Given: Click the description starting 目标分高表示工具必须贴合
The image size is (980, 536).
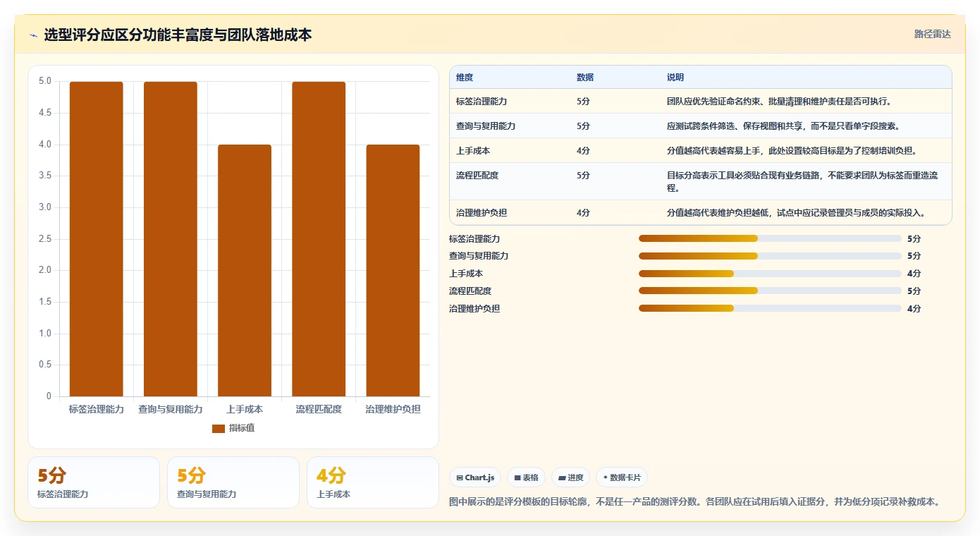Looking at the screenshot, I should (802, 181).
